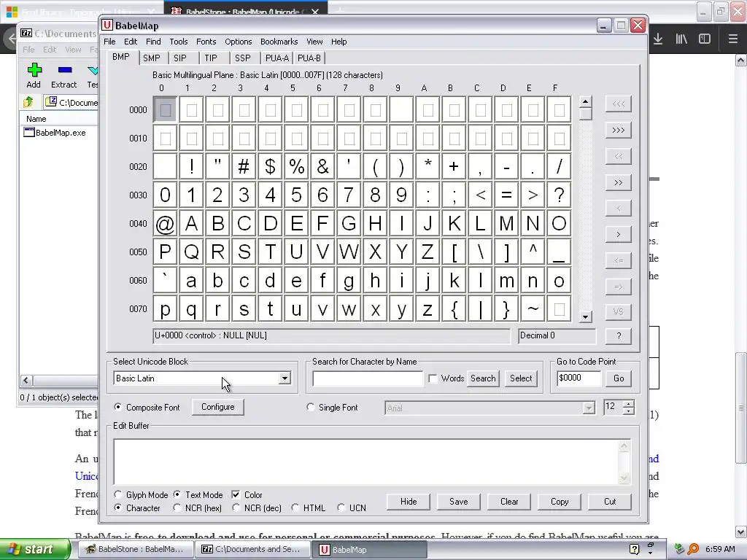Click the 7-Zip Add icon

[x=34, y=70]
